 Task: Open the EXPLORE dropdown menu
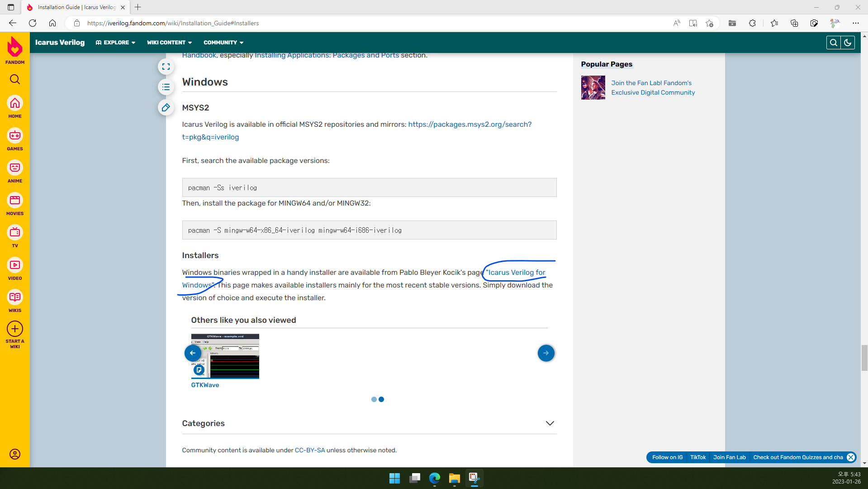[115, 43]
